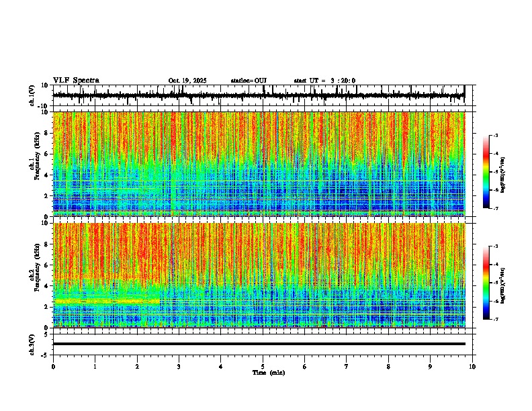Click the "ch.1(V)" waveform axis label
Screen dimensions: 532x411
click(32, 95)
